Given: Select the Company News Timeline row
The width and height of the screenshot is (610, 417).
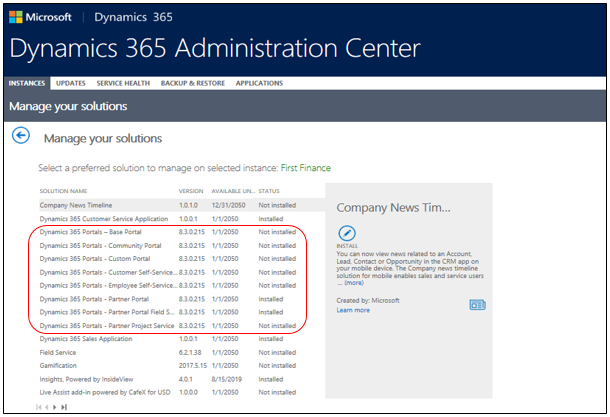Looking at the screenshot, I should 182,205.
